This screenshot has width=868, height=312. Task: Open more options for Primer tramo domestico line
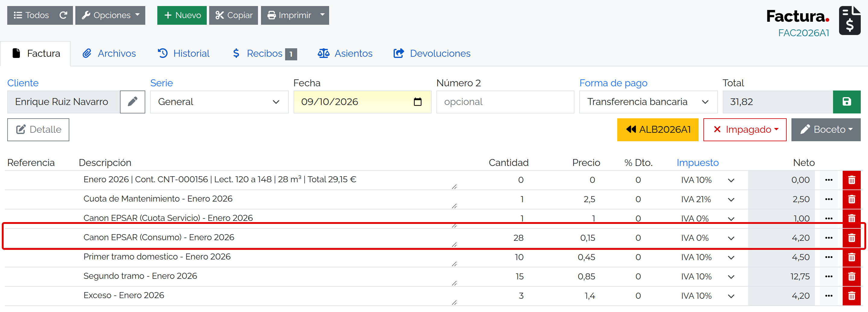829,257
